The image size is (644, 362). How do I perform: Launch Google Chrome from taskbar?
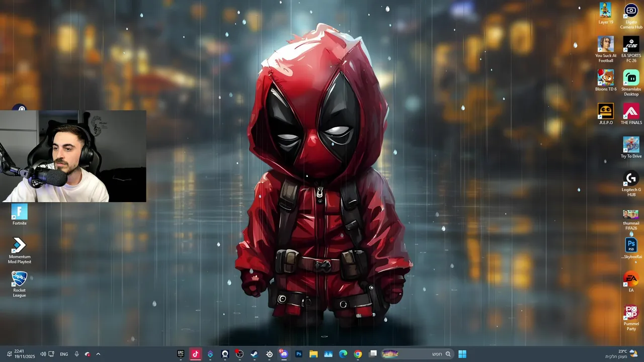358,354
